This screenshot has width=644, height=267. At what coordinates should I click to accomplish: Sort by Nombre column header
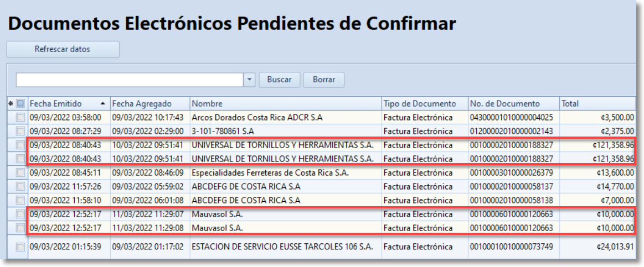pos(286,104)
